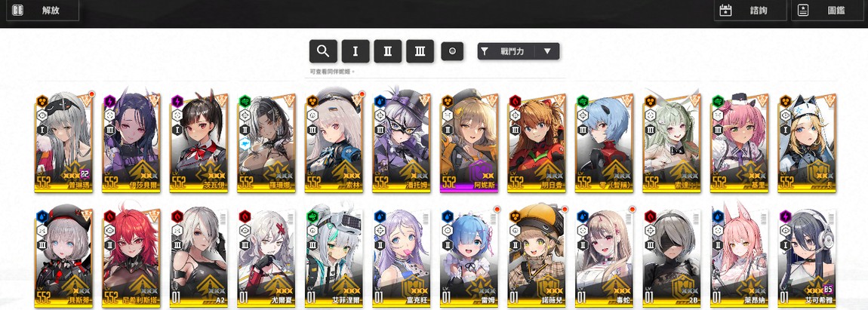The width and height of the screenshot is (868, 310).
Task: Toggle the burst I filter
Action: [356, 51]
